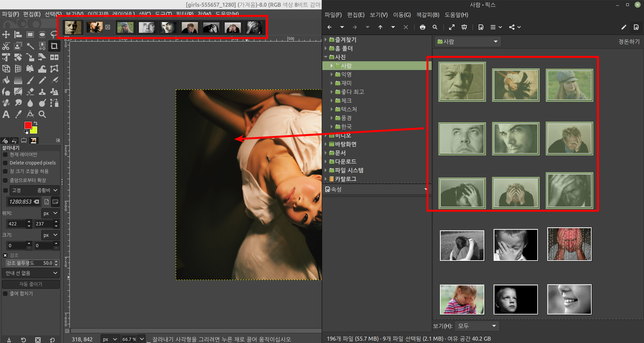This screenshot has width=644, height=343.
Task: Open Pix 이동(G) menu
Action: (402, 15)
